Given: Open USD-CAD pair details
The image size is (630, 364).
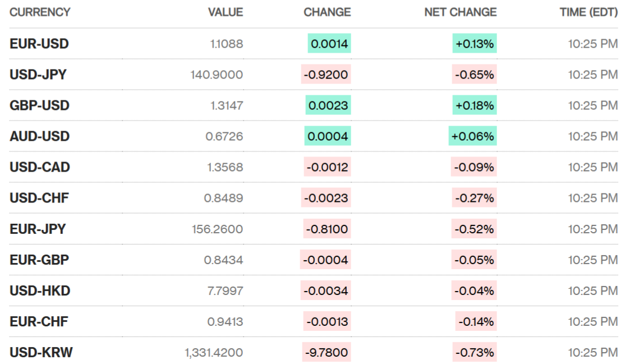Looking at the screenshot, I should pos(40,167).
